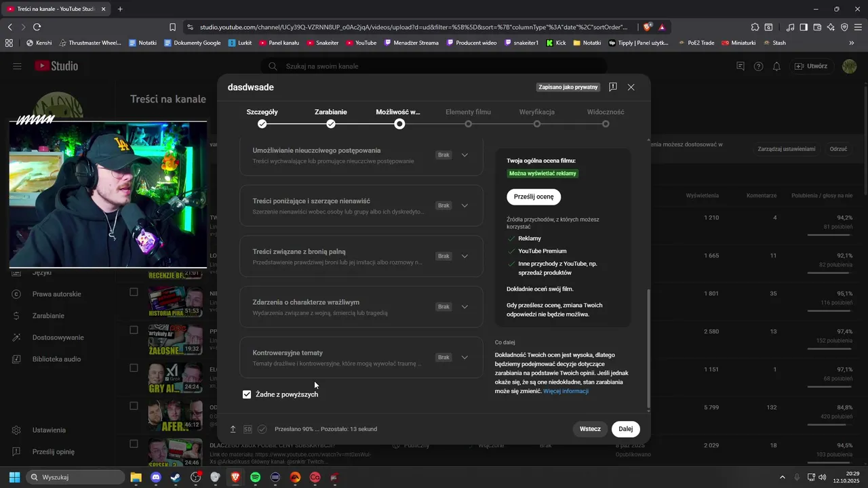Expand Kontrowersyjne tematy section
Viewport: 868px width, 488px height.
click(465, 357)
